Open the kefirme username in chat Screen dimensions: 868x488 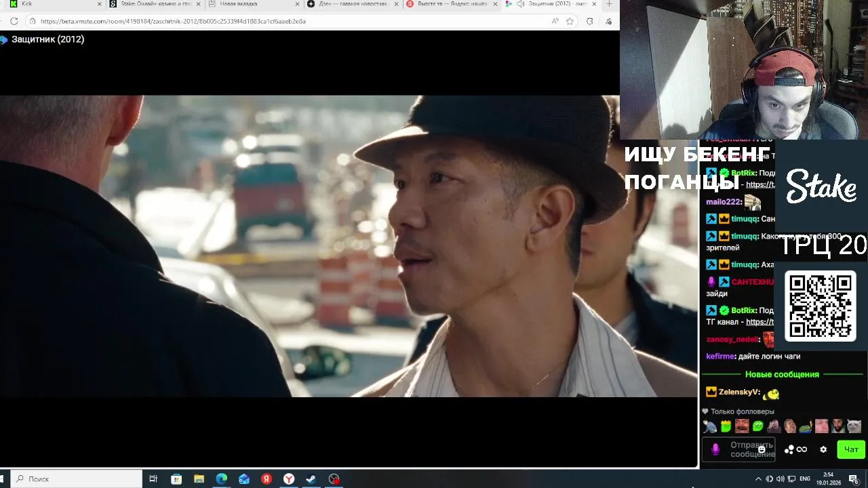coord(720,356)
